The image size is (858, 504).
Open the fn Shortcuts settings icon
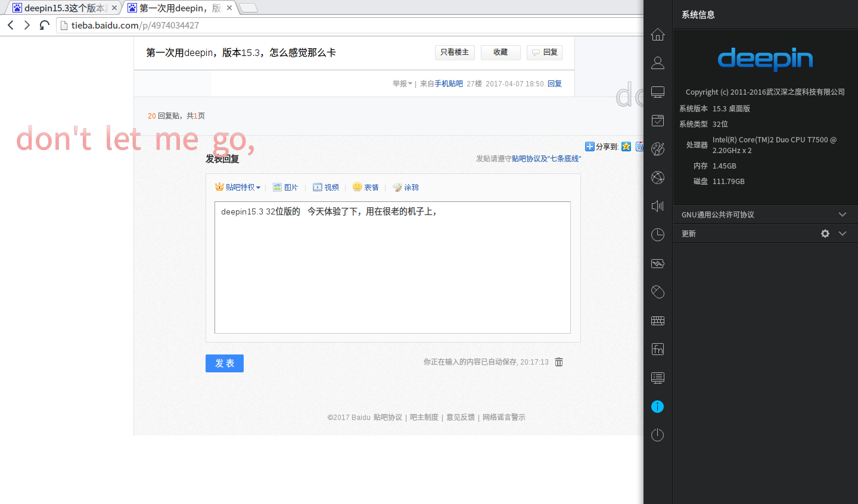[x=658, y=349]
